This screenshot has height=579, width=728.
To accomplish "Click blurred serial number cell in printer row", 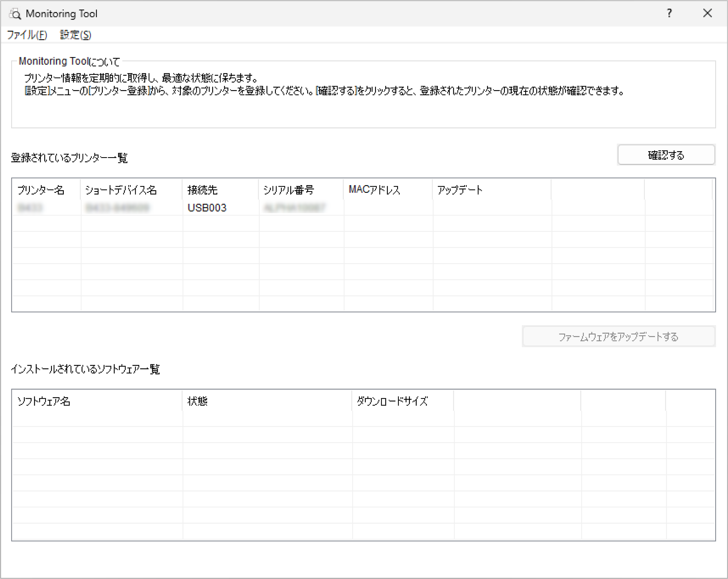I will click(294, 208).
